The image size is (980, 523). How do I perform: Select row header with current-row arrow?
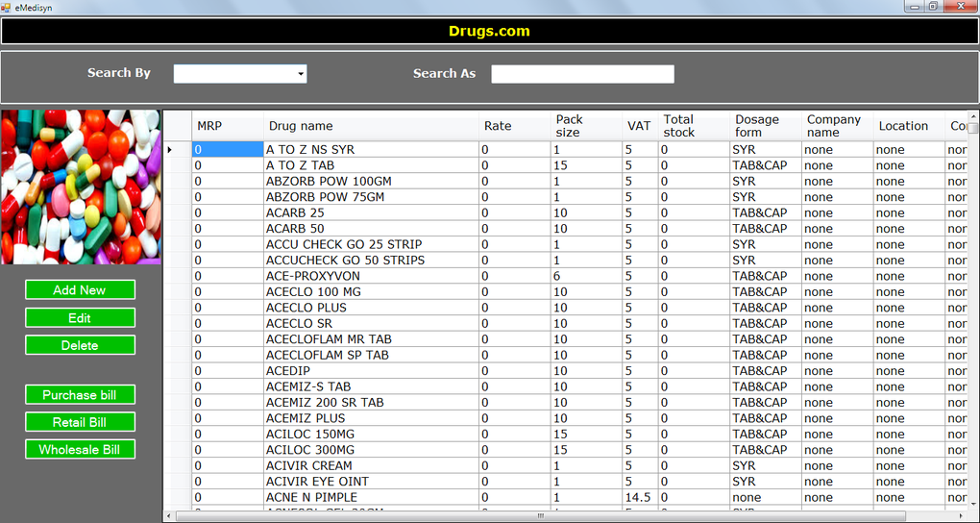click(178, 150)
